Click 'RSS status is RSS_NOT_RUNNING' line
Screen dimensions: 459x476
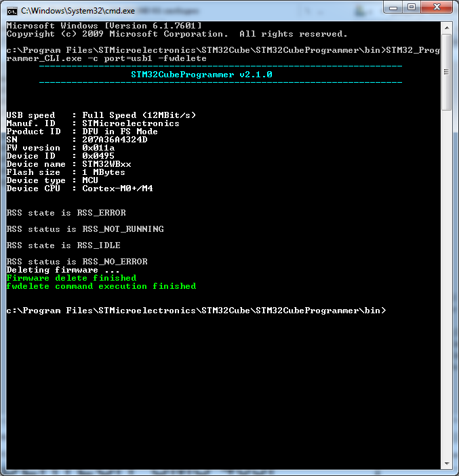(85, 229)
